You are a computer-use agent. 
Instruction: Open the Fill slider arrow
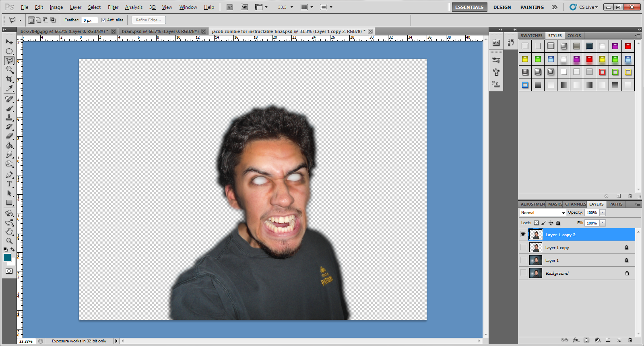tap(603, 223)
